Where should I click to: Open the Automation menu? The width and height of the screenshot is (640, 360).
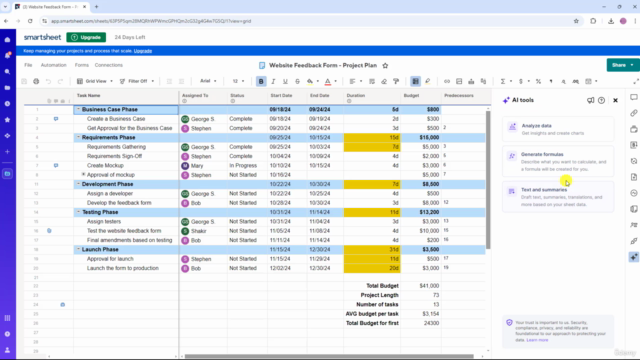click(53, 65)
